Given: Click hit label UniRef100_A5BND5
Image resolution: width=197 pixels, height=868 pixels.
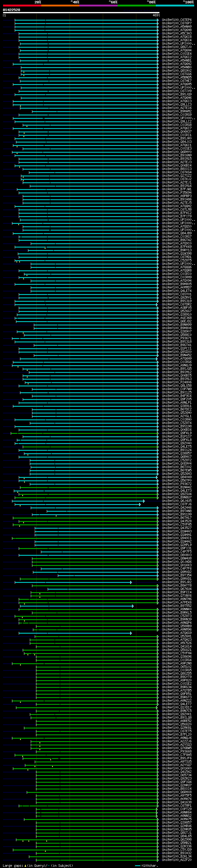Looking at the screenshot, I should pos(177,78).
